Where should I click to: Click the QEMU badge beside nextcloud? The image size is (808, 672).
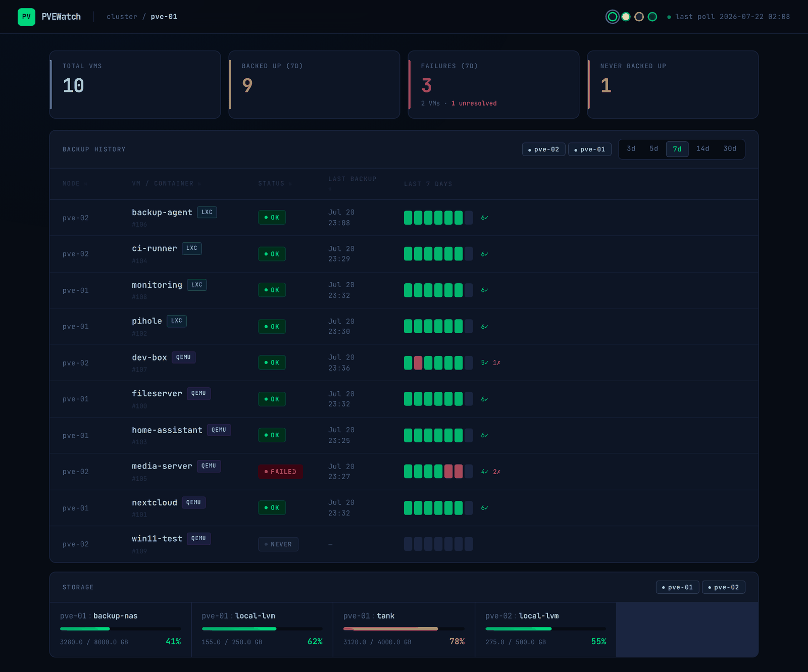[x=194, y=502]
